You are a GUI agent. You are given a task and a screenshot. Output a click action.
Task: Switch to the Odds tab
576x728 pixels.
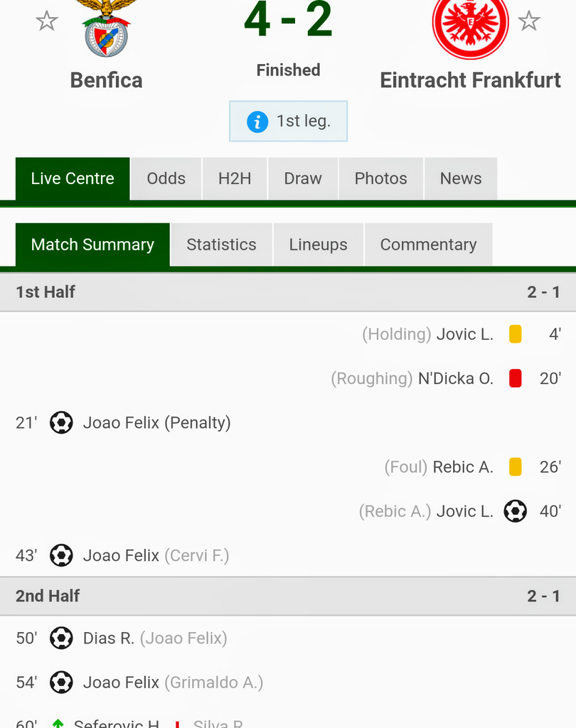166,178
